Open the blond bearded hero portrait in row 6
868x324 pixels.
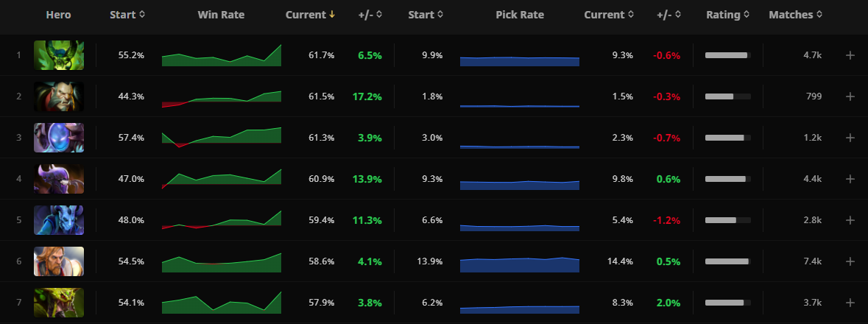59,261
